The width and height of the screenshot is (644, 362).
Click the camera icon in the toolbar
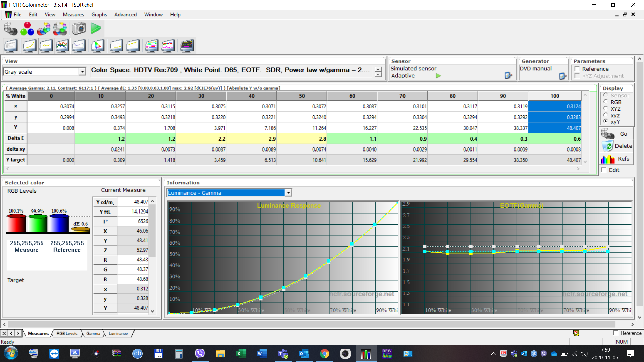[x=79, y=29]
